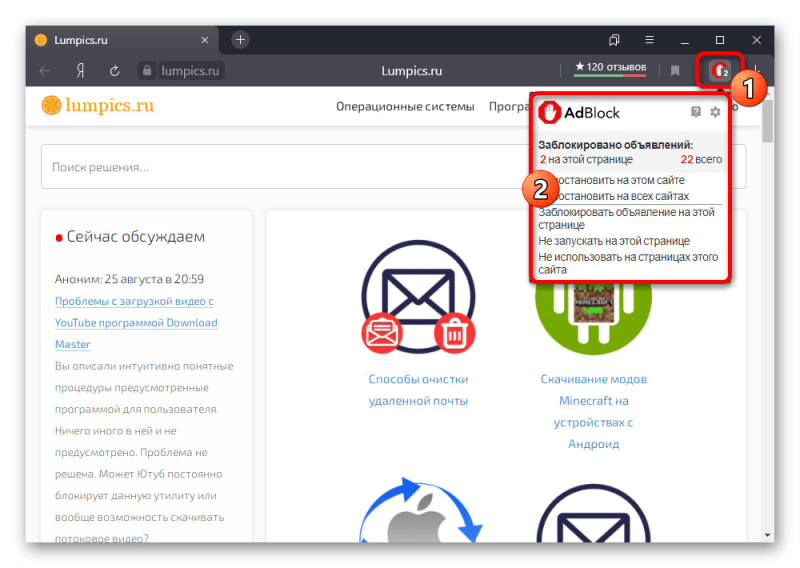800x568 pixels.
Task: Open AdBlock help icon in popup
Action: click(x=695, y=112)
